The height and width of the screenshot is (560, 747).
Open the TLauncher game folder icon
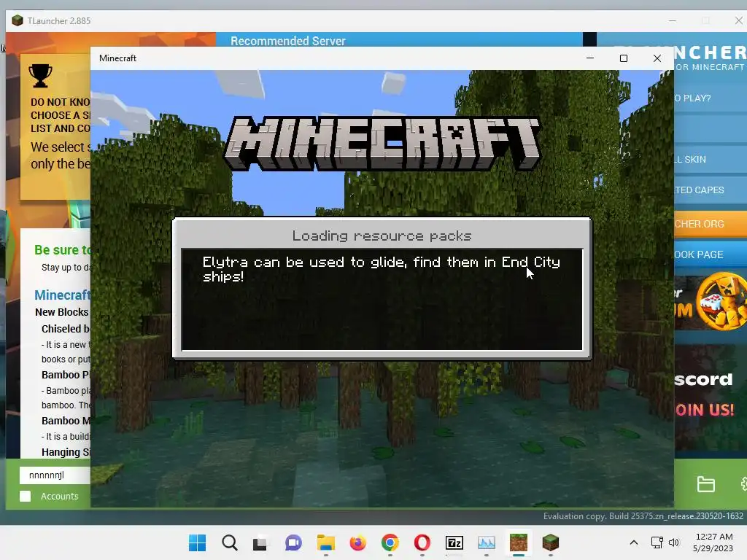coord(705,484)
